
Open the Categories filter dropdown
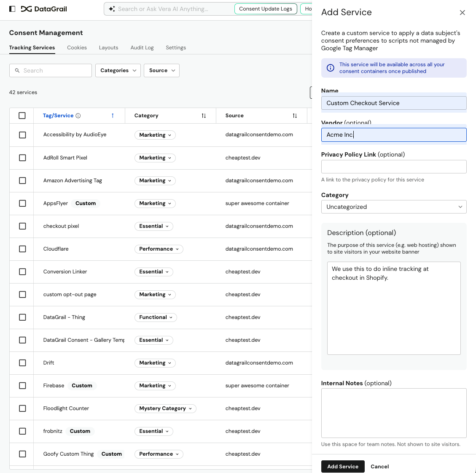click(x=118, y=70)
